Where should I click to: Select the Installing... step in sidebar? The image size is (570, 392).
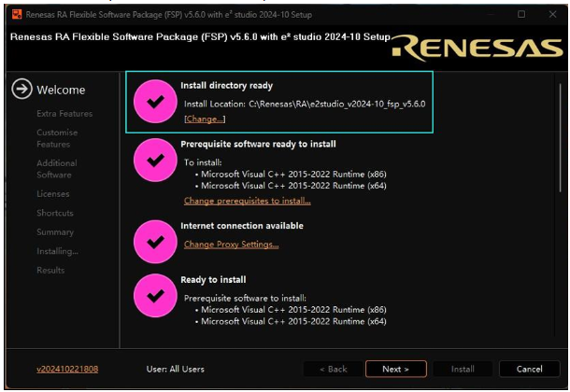(57, 251)
